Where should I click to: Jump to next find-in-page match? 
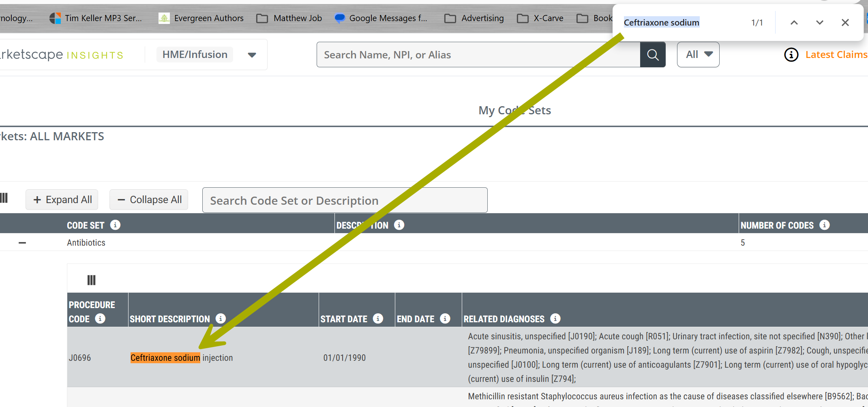point(819,23)
